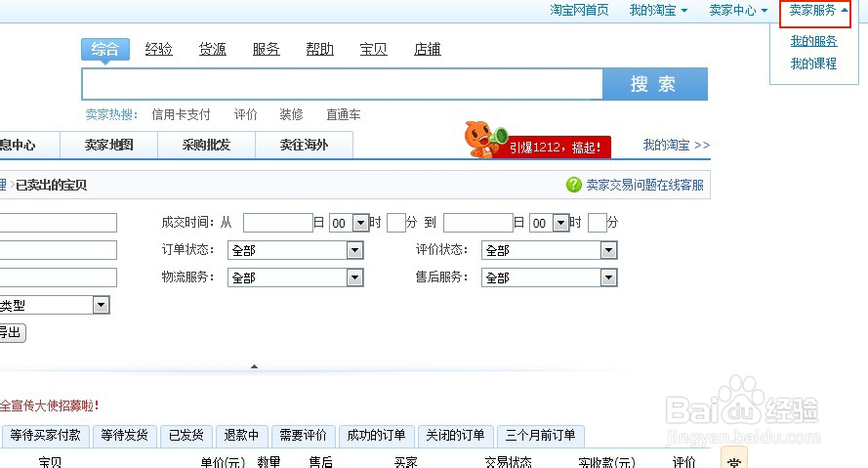The height and width of the screenshot is (468, 868).
Task: Collapse the filter panel with small up arrow
Action: (x=254, y=366)
